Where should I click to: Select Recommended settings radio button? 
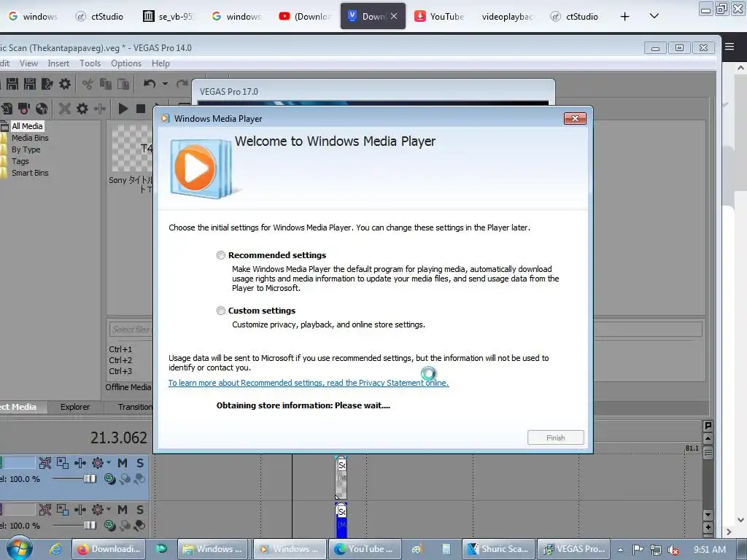click(x=220, y=255)
